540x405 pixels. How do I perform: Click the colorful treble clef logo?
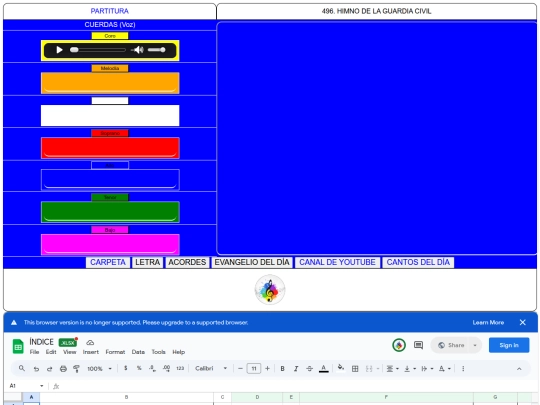(x=270, y=290)
